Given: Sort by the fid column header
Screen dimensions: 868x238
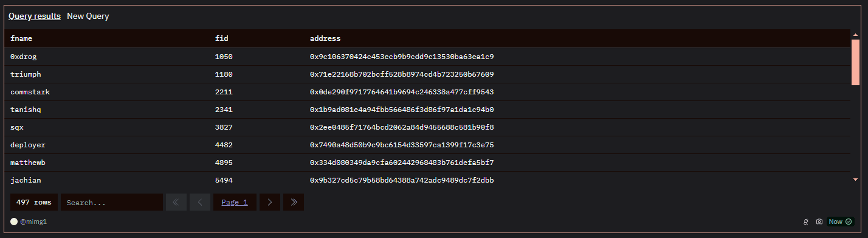Looking at the screenshot, I should (222, 38).
